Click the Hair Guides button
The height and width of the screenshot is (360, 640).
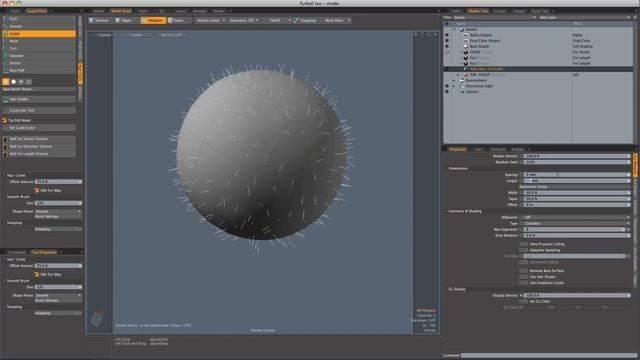click(x=39, y=99)
